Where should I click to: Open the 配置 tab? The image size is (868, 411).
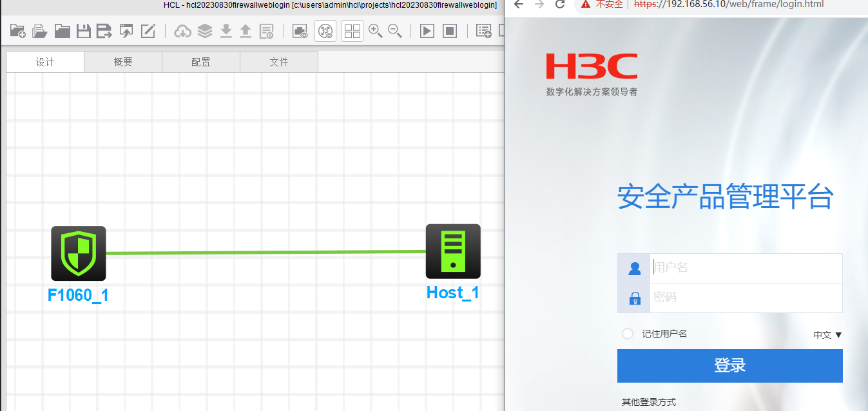201,62
